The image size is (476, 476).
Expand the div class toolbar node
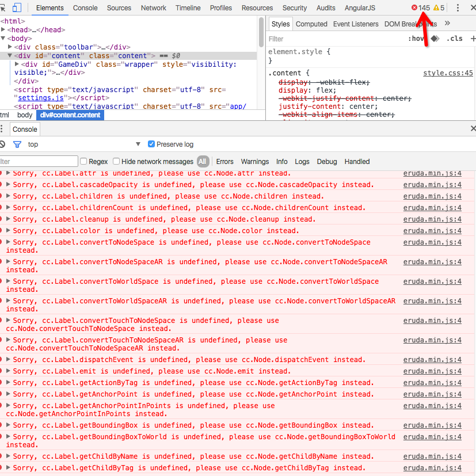click(10, 47)
